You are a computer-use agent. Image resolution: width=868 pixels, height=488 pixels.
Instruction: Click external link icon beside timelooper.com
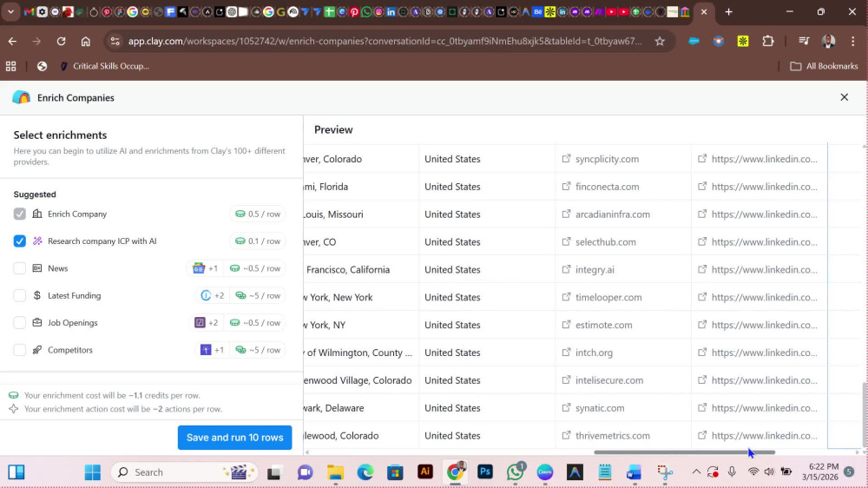(566, 297)
